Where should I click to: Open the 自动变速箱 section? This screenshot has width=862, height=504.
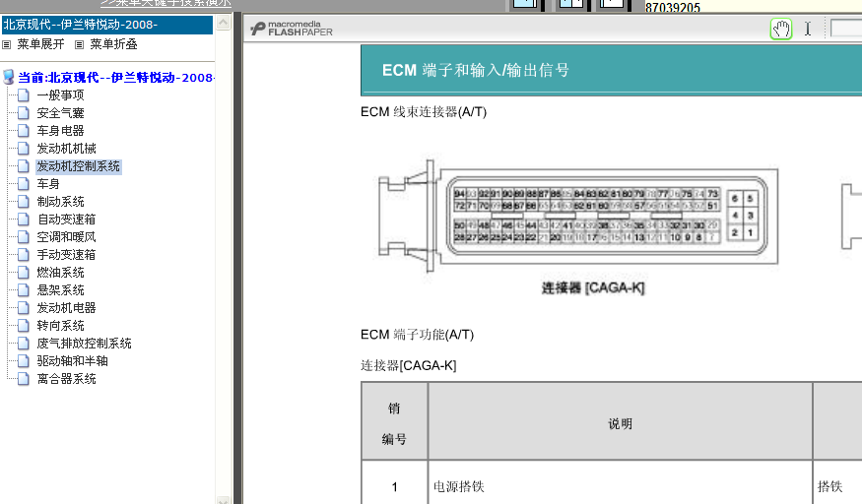point(67,220)
